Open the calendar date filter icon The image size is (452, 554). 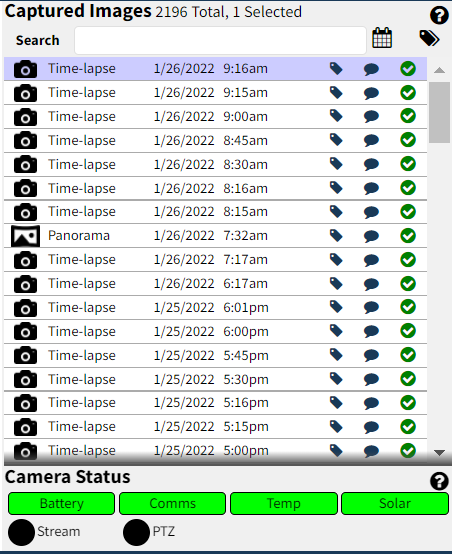click(x=382, y=38)
